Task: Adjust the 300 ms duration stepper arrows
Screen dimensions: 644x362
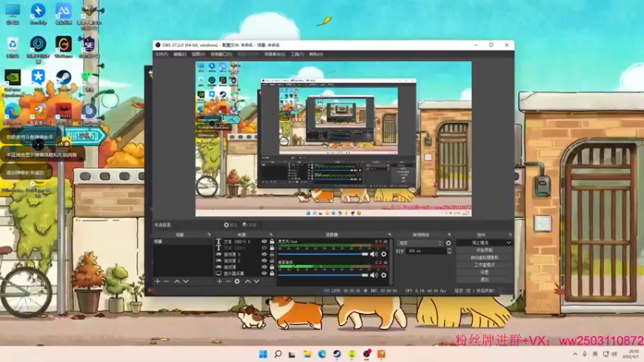Action: pos(449,251)
